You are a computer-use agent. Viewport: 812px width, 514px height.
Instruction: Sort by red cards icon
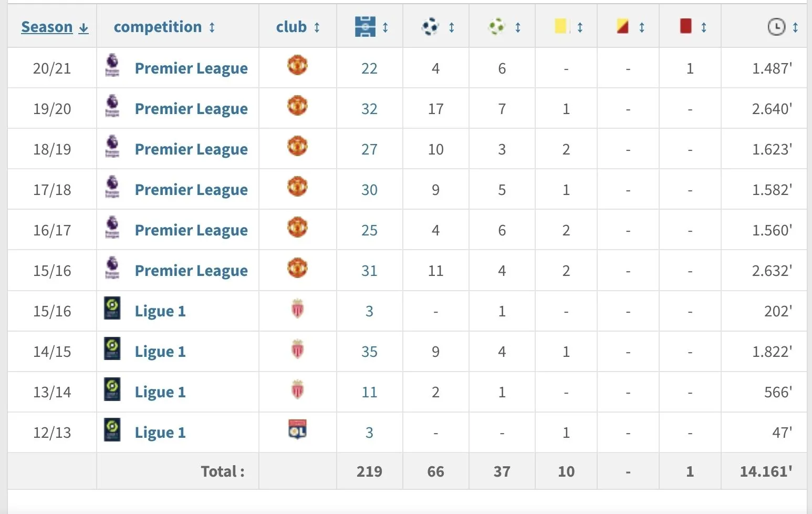pos(685,27)
